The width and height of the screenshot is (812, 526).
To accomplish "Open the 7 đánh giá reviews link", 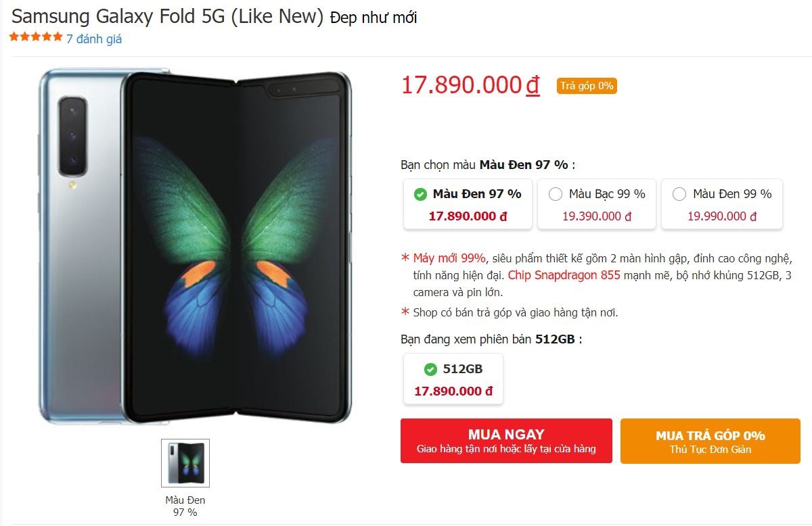I will click(93, 39).
